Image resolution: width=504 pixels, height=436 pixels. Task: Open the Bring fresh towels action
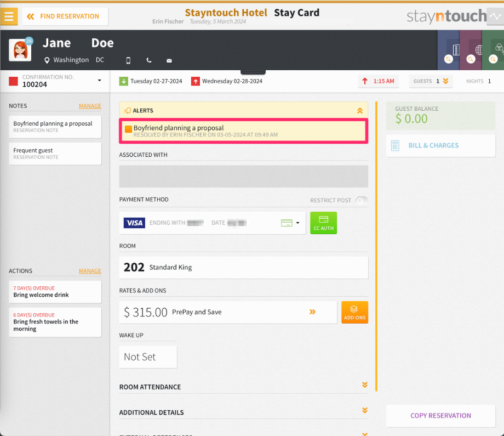[55, 322]
